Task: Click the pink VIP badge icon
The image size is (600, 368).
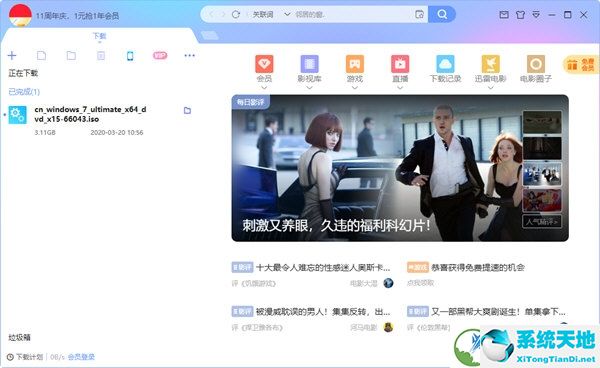Action: (x=160, y=55)
